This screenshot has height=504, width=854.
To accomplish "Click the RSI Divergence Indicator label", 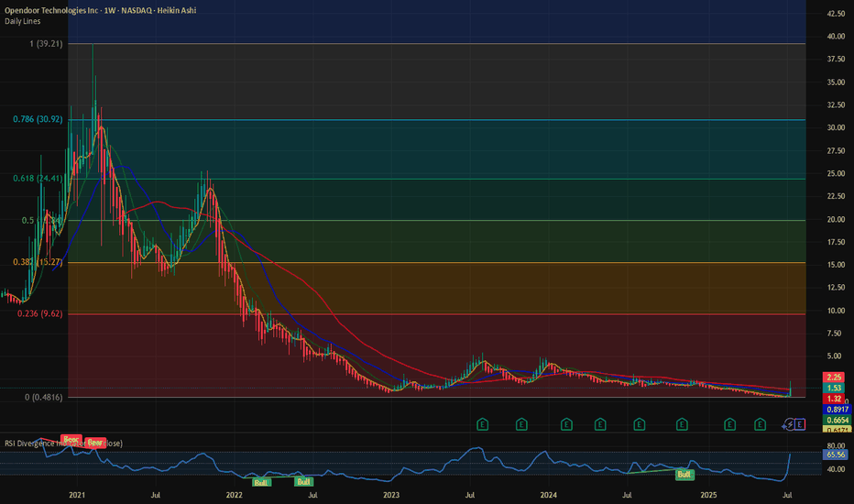I will [63, 444].
